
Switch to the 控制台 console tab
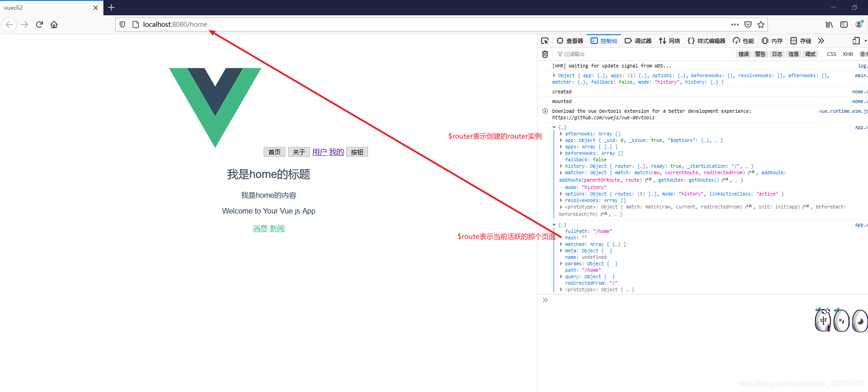[x=604, y=41]
